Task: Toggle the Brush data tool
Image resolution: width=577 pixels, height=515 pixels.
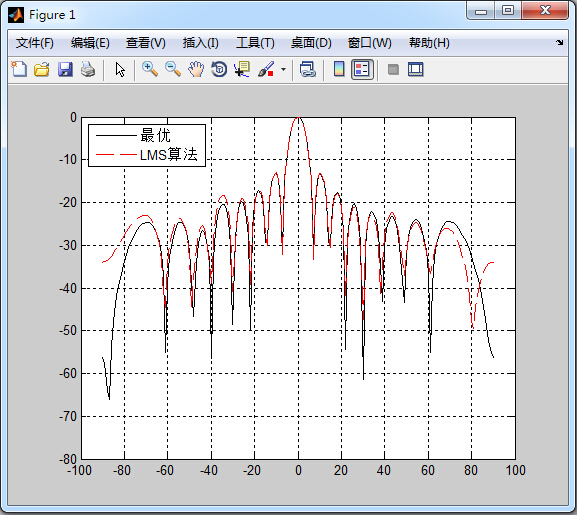Action: (266, 69)
